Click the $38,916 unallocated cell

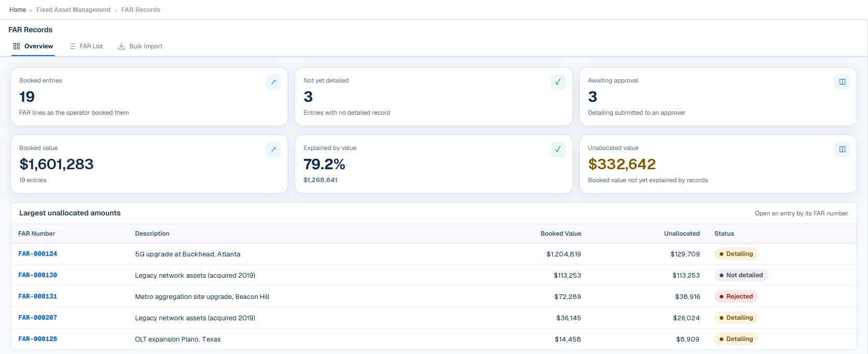click(688, 297)
